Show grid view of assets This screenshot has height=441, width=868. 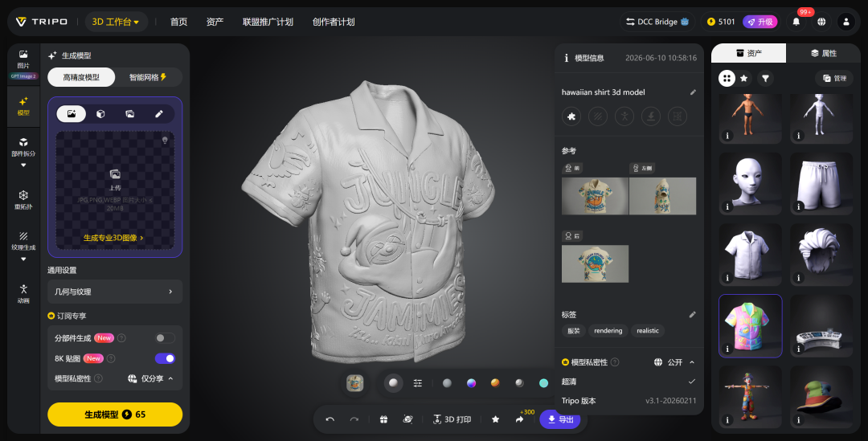727,78
